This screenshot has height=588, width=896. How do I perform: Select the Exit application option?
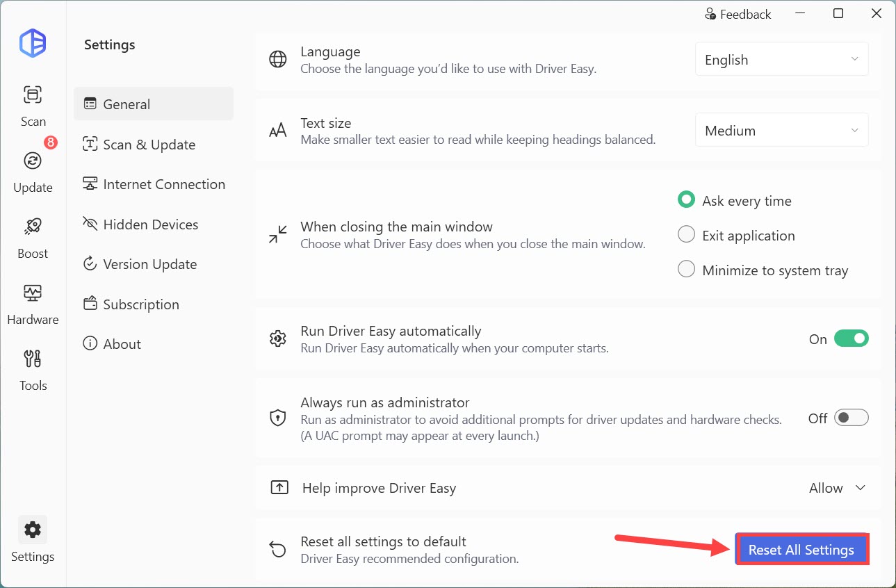coord(736,235)
